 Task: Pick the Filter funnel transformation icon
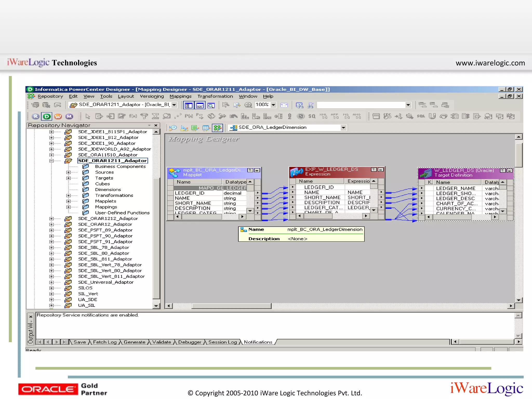click(144, 116)
